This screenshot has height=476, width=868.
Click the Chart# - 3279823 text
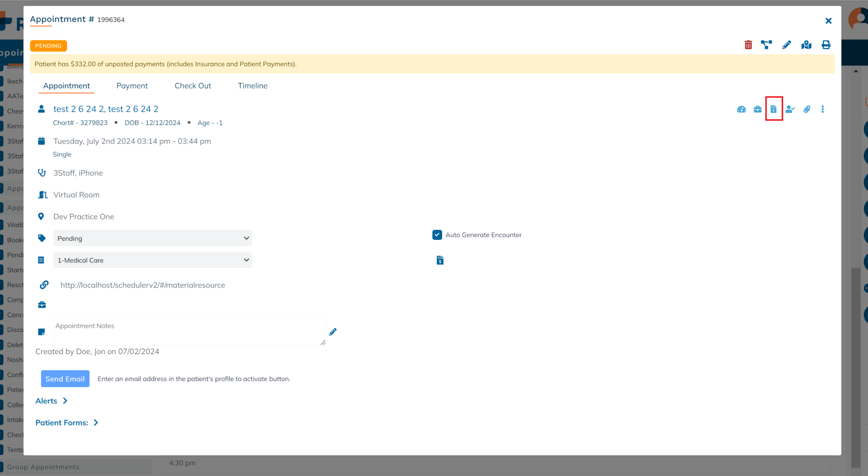click(x=80, y=123)
